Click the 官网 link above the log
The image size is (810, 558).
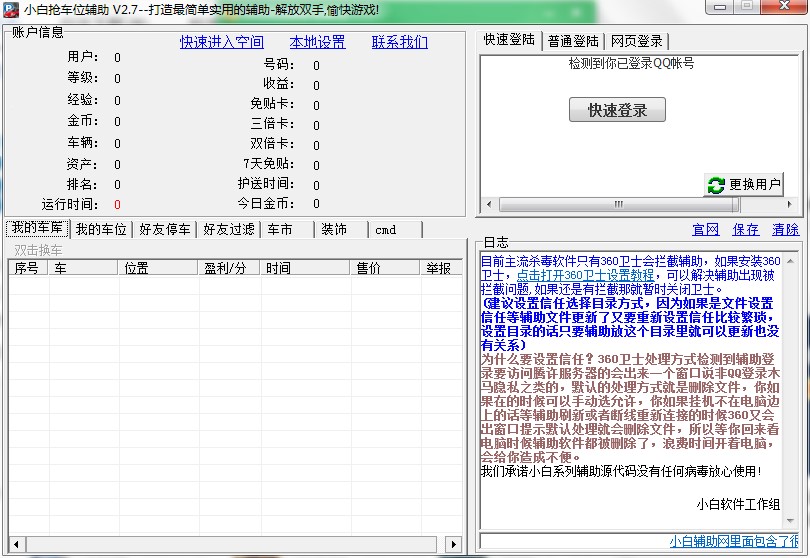point(706,229)
